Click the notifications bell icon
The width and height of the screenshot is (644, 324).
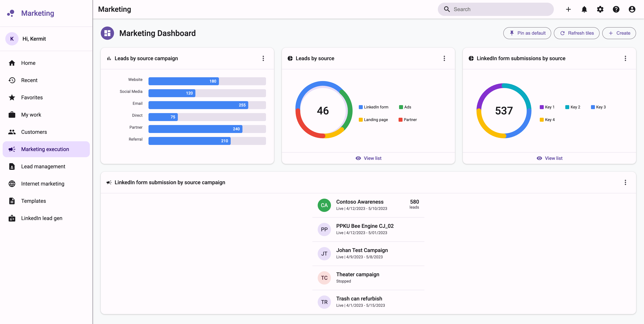pos(584,9)
